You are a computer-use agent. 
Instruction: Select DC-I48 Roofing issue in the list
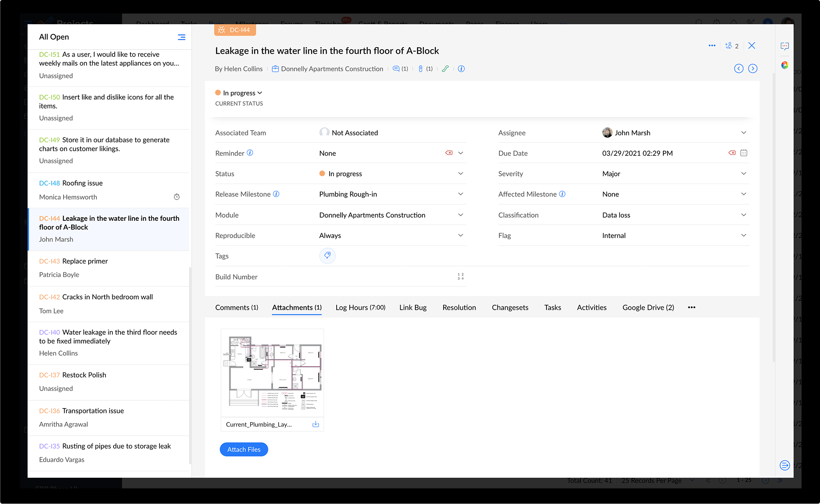[x=82, y=183]
